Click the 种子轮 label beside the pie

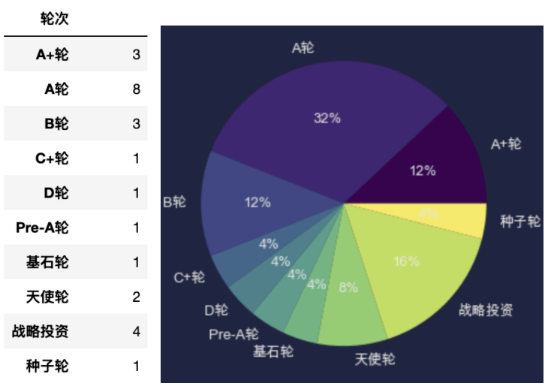[520, 222]
